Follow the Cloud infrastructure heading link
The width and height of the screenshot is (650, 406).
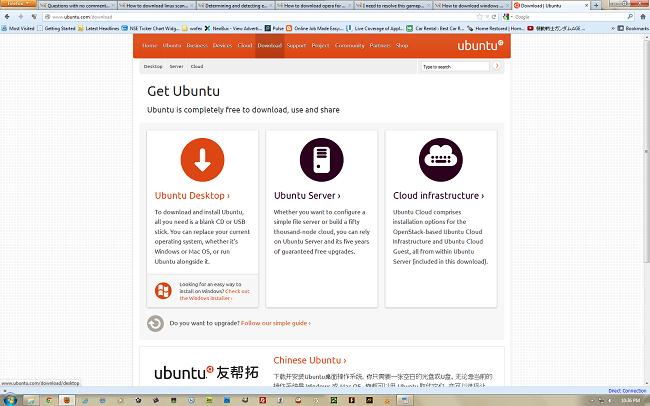(438, 195)
